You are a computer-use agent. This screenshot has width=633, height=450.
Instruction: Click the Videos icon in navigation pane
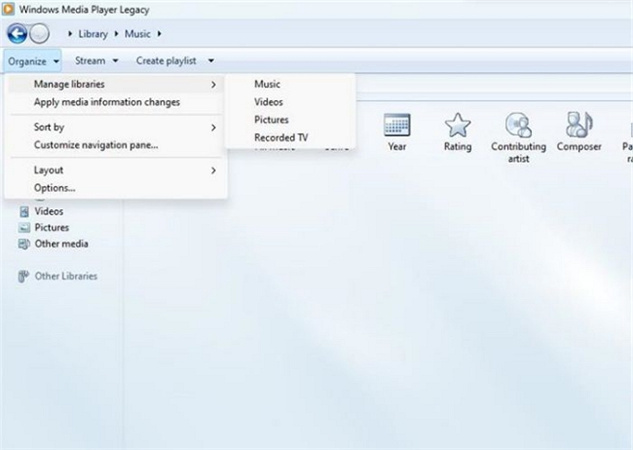(x=24, y=211)
